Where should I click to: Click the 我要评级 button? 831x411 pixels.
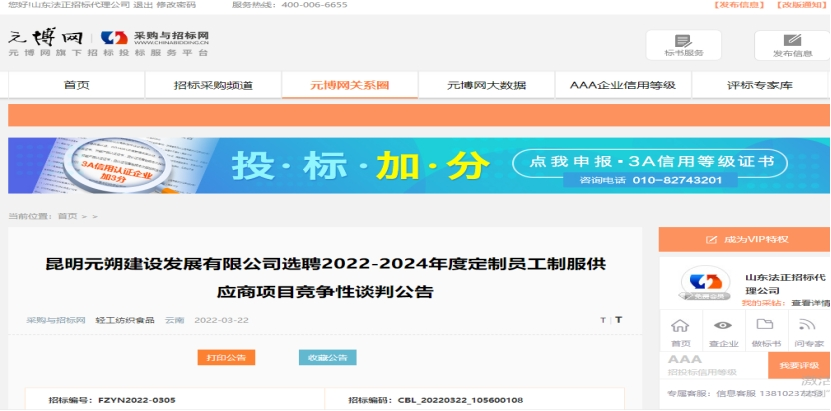click(x=798, y=365)
